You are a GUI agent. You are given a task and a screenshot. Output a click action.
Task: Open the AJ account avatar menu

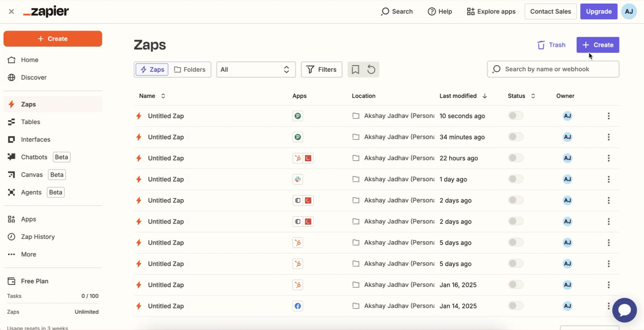tap(629, 11)
